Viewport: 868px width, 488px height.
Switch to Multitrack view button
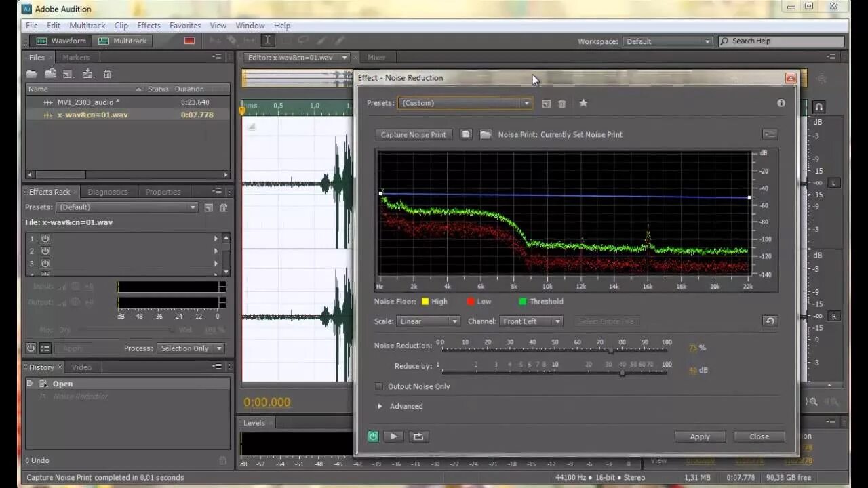123,41
